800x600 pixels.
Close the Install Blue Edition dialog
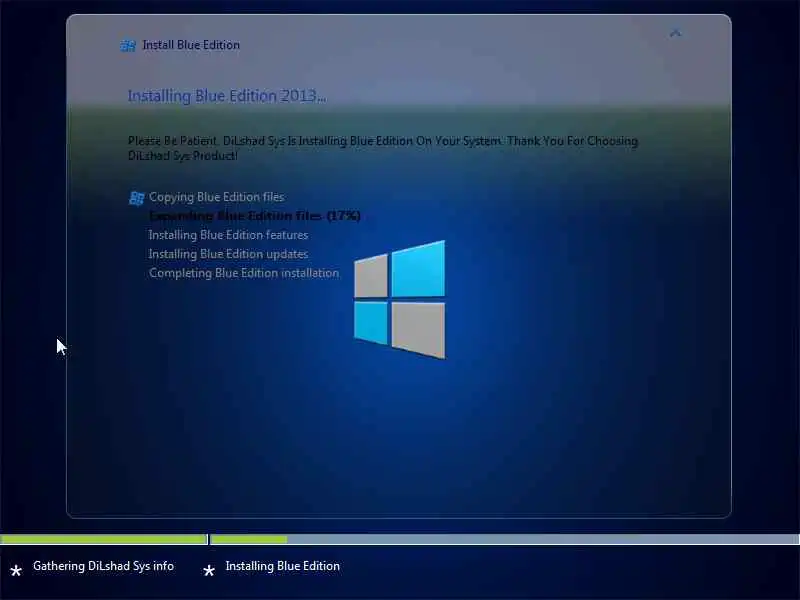(676, 33)
